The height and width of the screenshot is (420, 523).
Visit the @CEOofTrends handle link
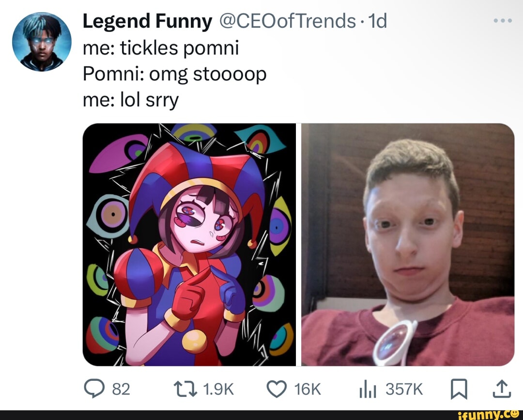288,21
